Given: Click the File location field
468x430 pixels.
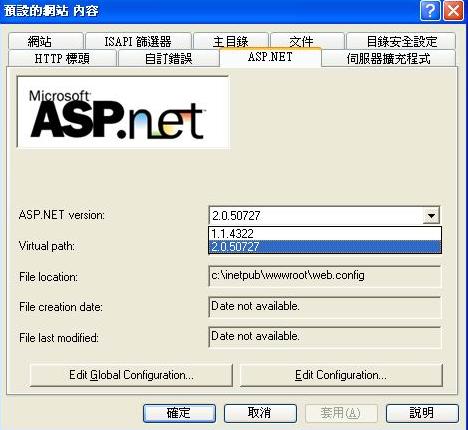Looking at the screenshot, I should pyautogui.click(x=325, y=276).
